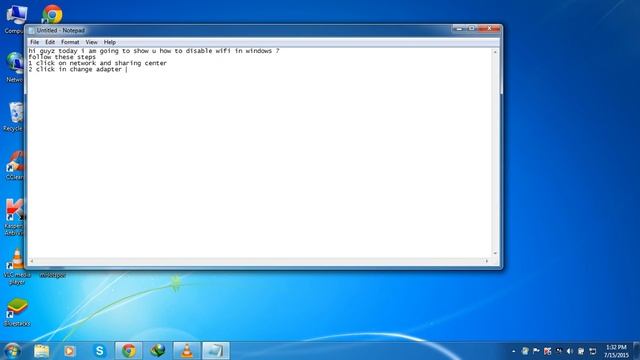
Task: Click the horizontal scrollbar right arrow in Notepad
Action: (x=487, y=260)
